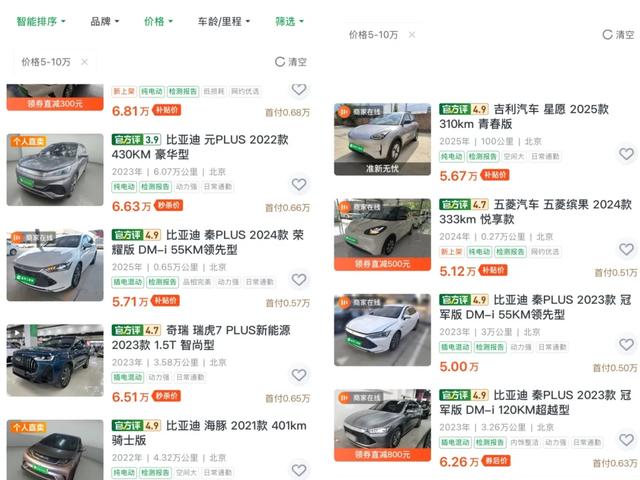Expand the 品牌 brand dropdown

104,21
